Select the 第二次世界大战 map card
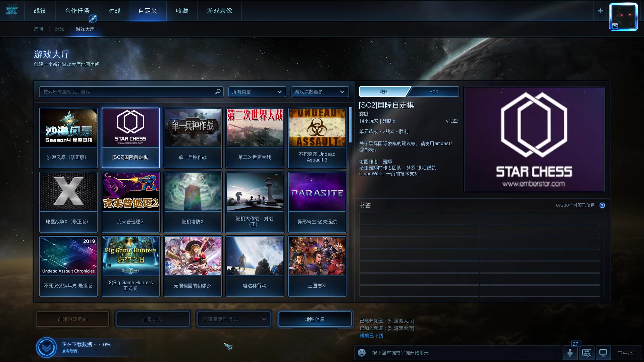The image size is (644, 362). pos(255,138)
